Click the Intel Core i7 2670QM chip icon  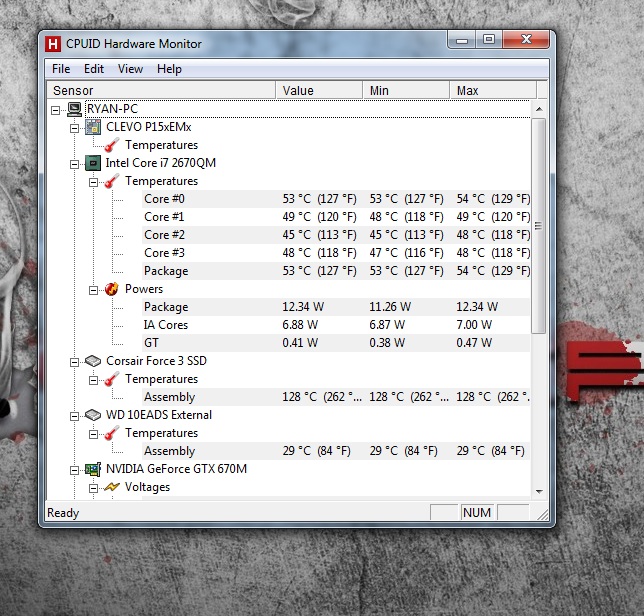[x=93, y=163]
